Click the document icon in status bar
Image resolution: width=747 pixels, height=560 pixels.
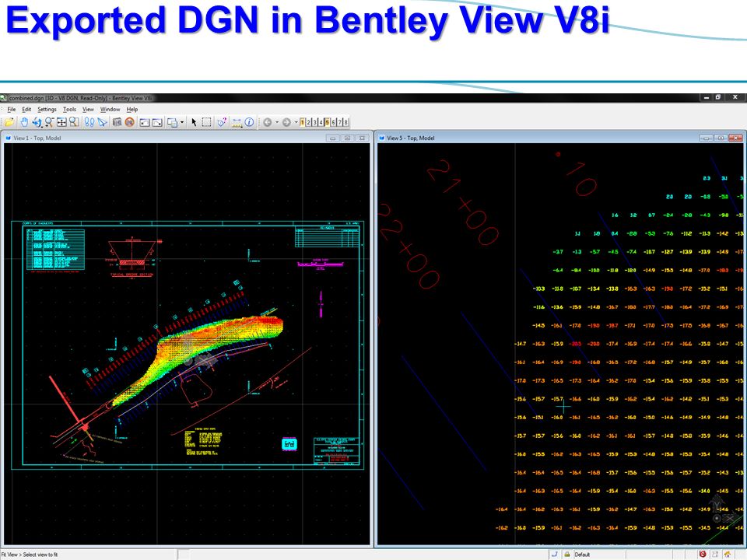(x=714, y=555)
